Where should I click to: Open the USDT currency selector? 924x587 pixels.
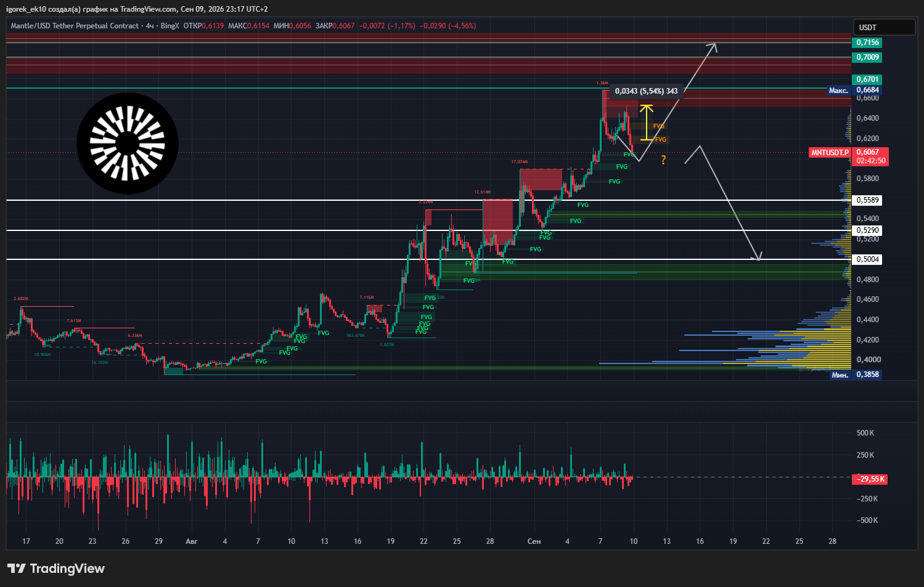pos(884,27)
